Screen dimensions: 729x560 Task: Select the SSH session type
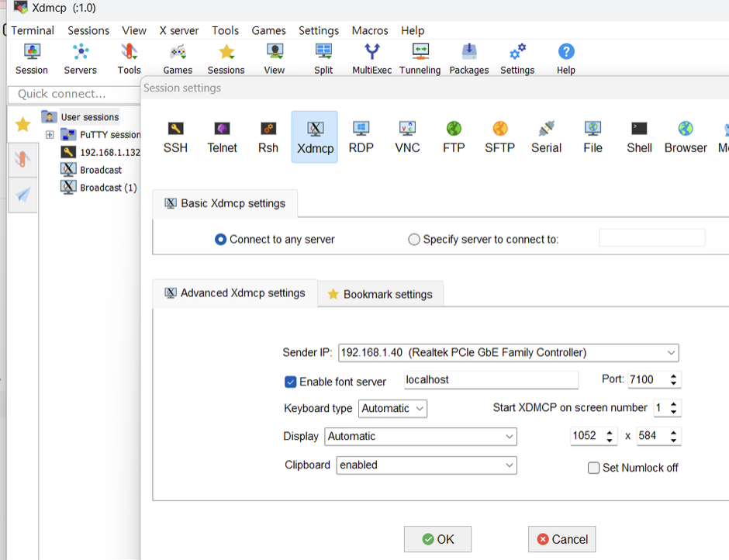tap(175, 137)
